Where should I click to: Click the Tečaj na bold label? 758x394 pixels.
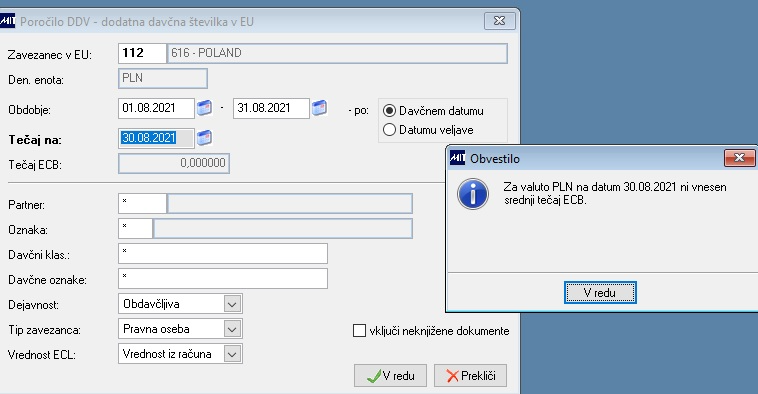click(x=35, y=140)
